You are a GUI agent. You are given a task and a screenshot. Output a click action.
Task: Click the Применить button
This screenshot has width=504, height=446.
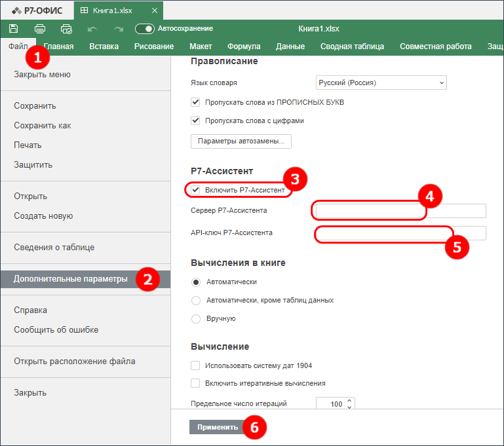click(218, 427)
